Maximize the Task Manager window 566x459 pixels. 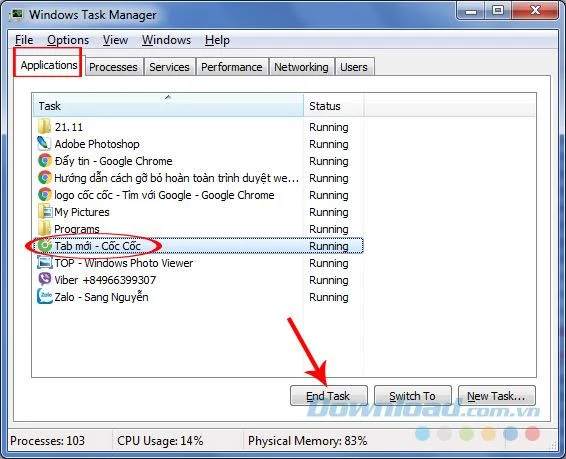(498, 11)
